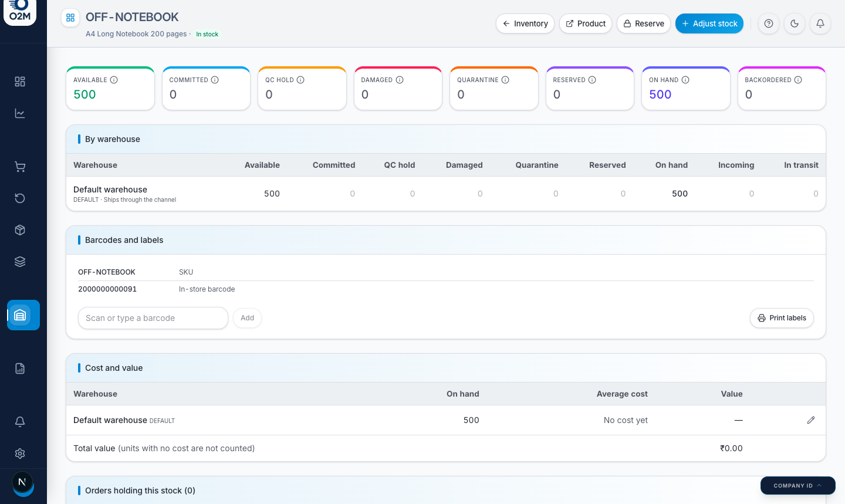
Task: Edit the Default warehouse average cost
Action: tap(811, 420)
